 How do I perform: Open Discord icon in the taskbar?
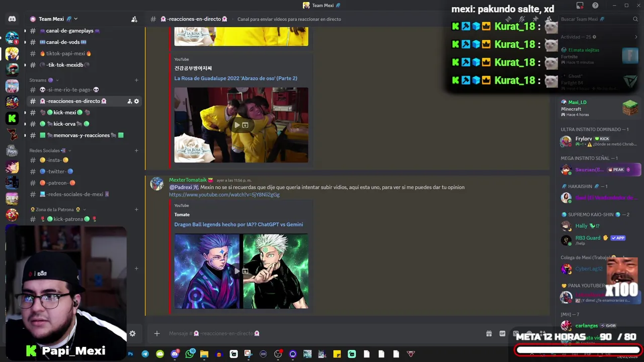tap(175, 354)
